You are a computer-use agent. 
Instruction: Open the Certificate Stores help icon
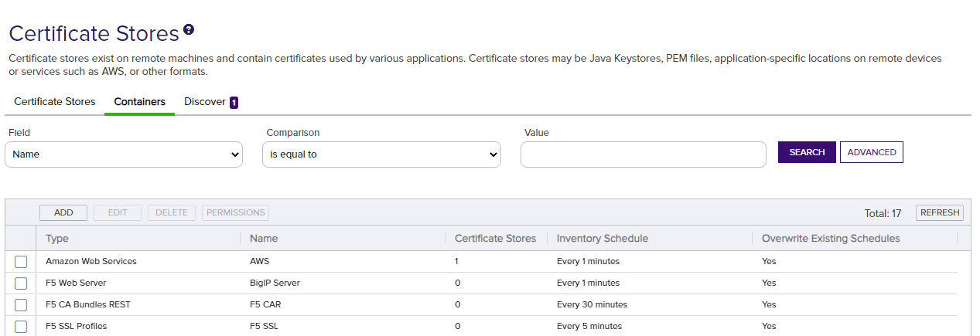pyautogui.click(x=189, y=30)
